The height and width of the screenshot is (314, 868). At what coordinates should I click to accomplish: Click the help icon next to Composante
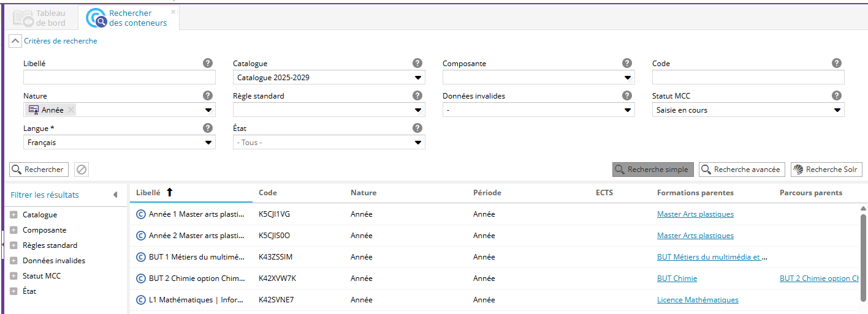tap(627, 63)
